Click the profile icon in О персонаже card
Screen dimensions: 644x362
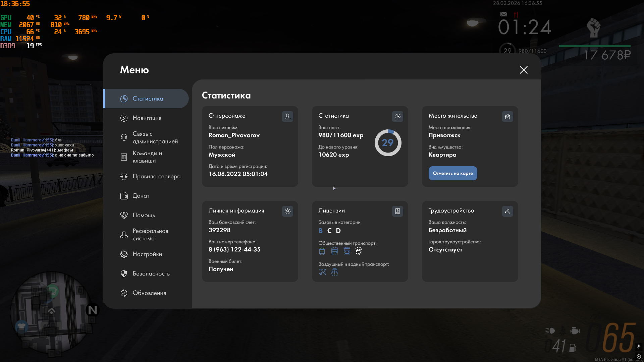(x=287, y=116)
